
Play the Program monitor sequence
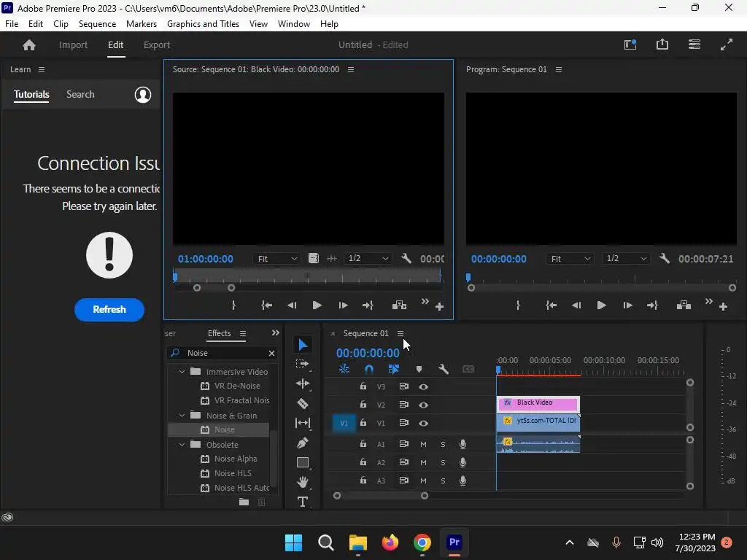click(x=601, y=306)
